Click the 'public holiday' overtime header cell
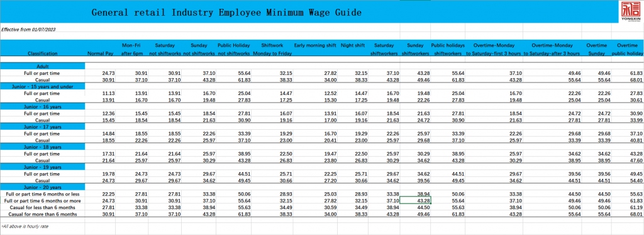The image size is (644, 235). pyautogui.click(x=627, y=53)
